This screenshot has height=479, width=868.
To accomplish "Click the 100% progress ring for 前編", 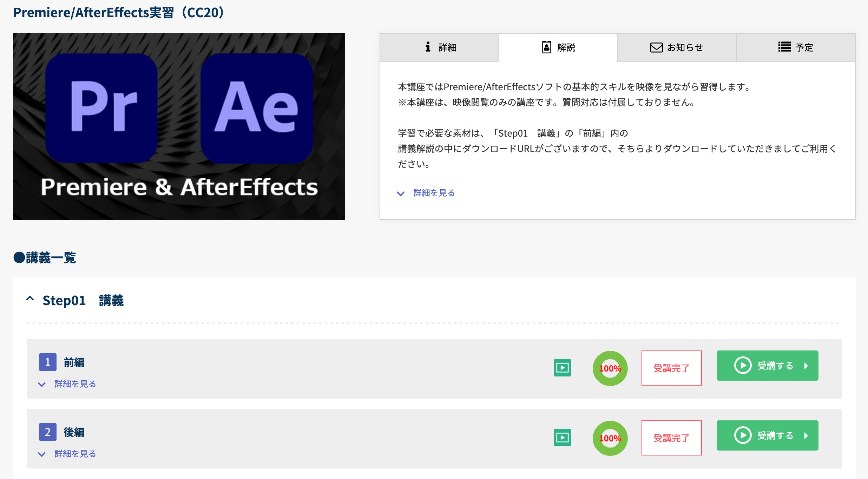I will coord(610,368).
